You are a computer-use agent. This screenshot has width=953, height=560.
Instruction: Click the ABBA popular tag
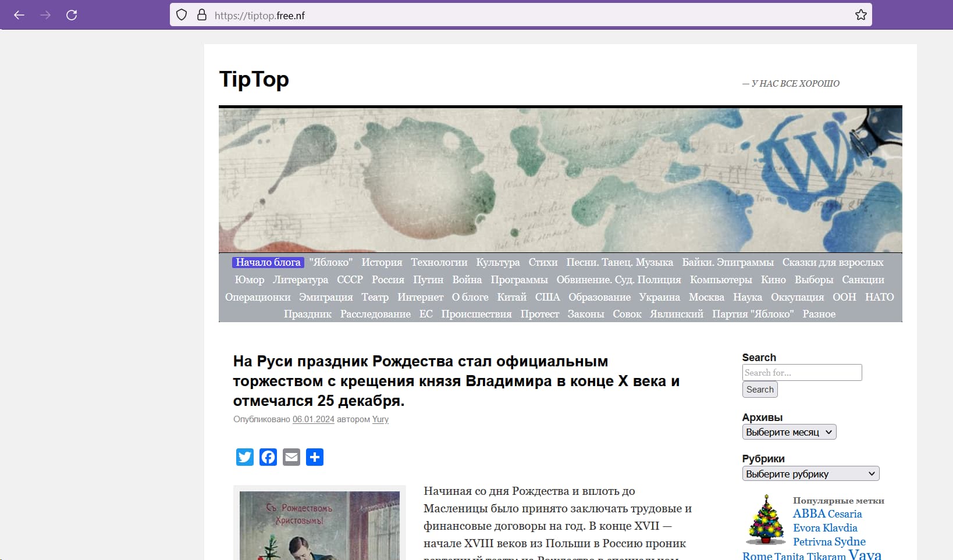click(809, 513)
